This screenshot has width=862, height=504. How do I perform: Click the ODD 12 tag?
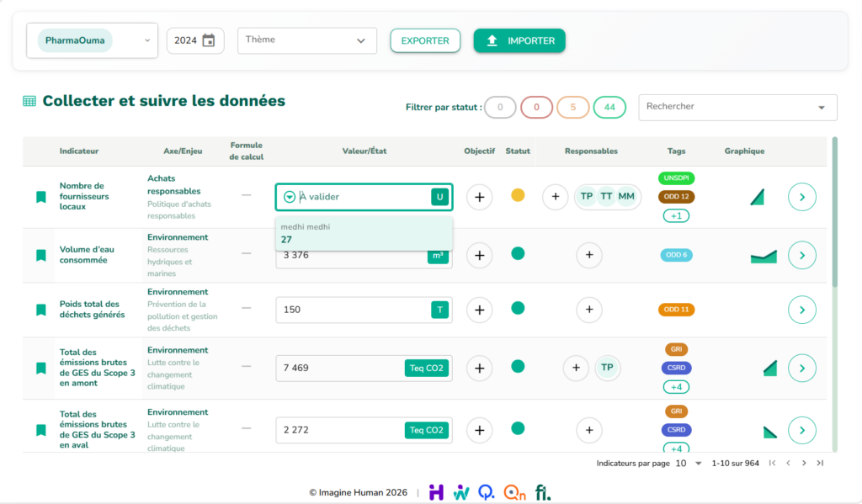coord(676,197)
